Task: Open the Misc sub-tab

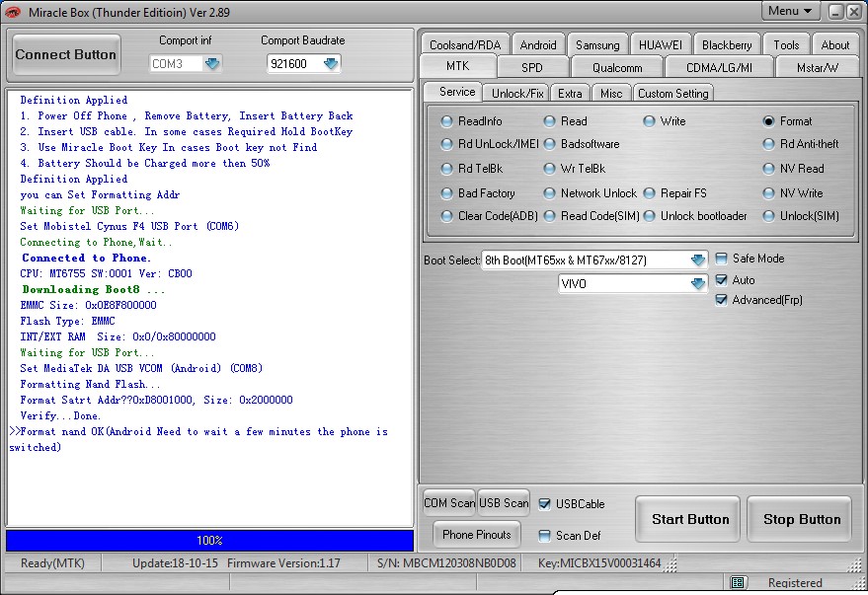Action: [611, 93]
